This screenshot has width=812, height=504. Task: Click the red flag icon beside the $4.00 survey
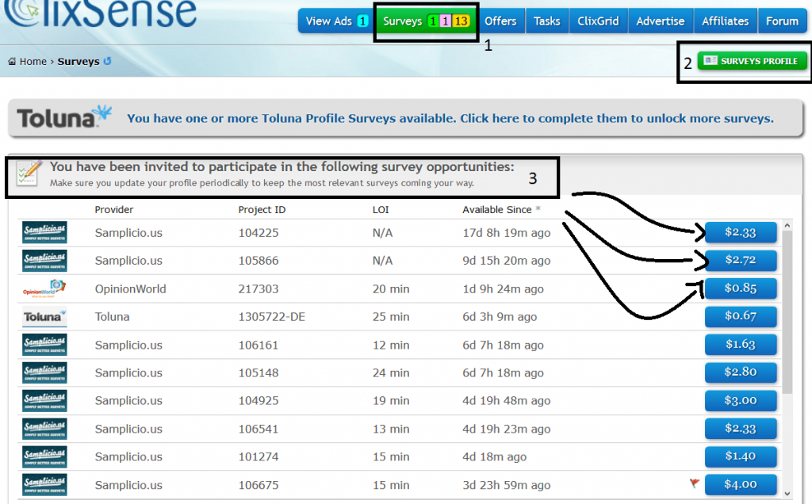pos(695,483)
